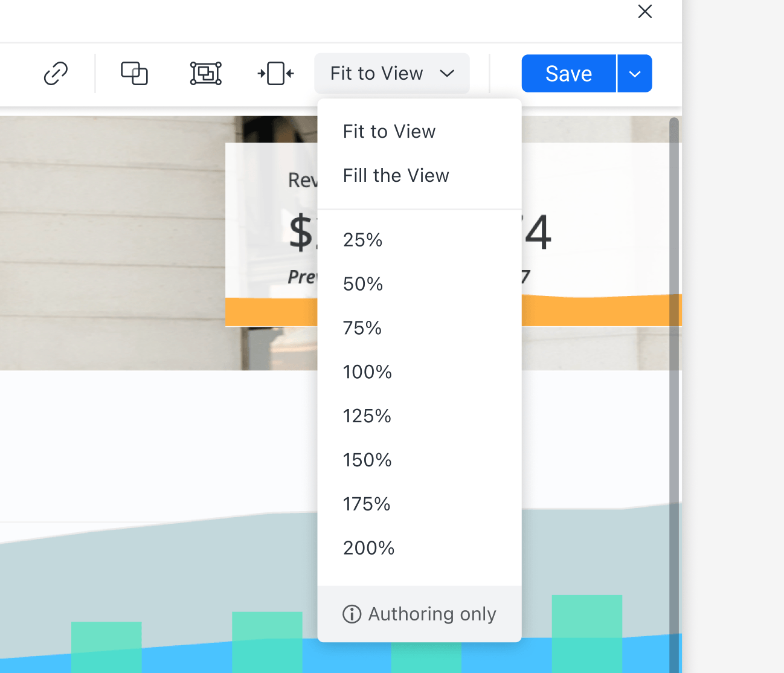Set zoom to 200%

368,548
